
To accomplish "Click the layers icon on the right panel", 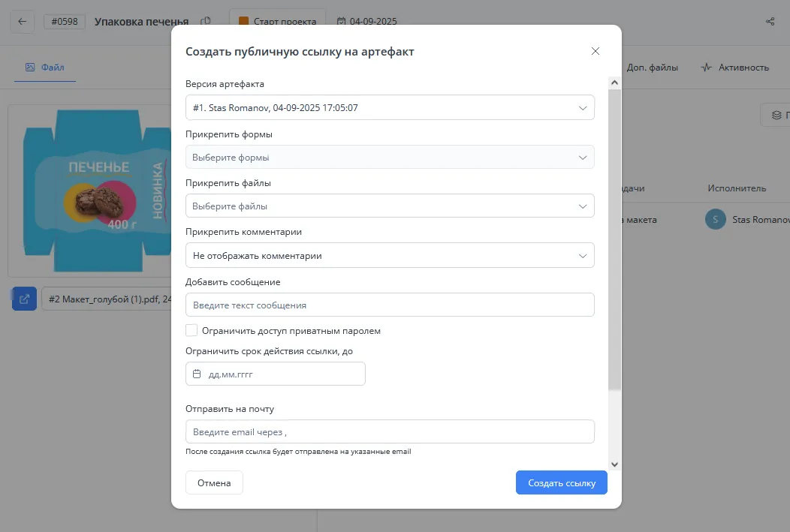I will click(x=776, y=114).
